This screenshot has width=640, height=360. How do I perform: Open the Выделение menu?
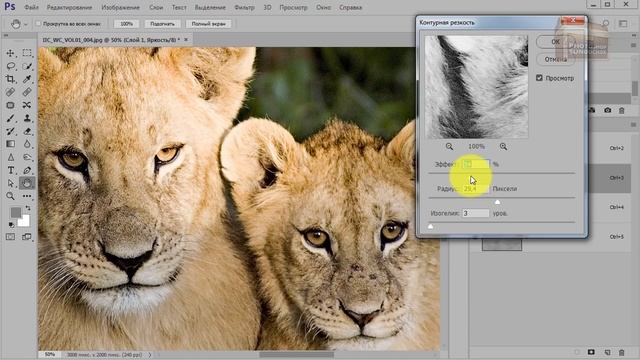click(x=210, y=7)
